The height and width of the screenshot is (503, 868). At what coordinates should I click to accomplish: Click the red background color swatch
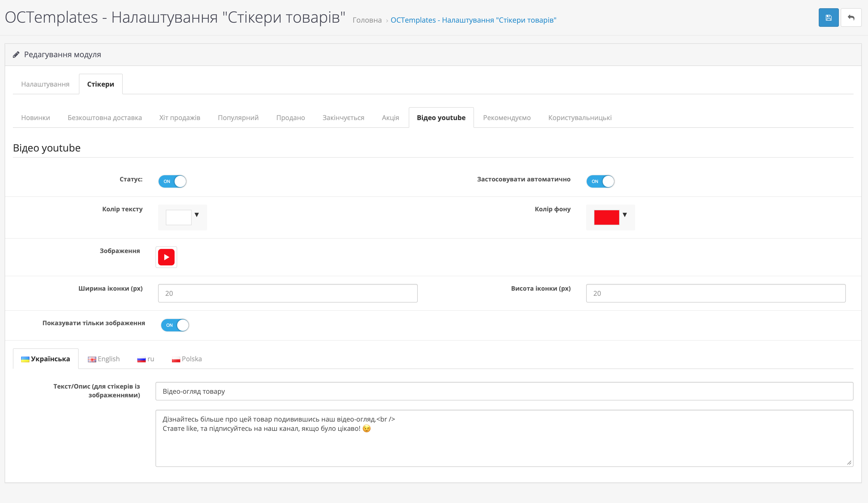click(x=606, y=217)
